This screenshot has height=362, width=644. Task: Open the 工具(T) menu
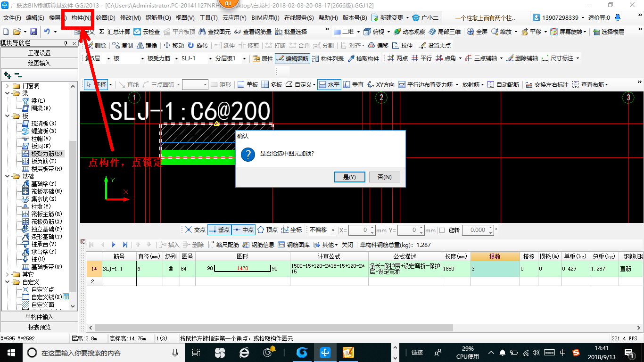point(208,18)
